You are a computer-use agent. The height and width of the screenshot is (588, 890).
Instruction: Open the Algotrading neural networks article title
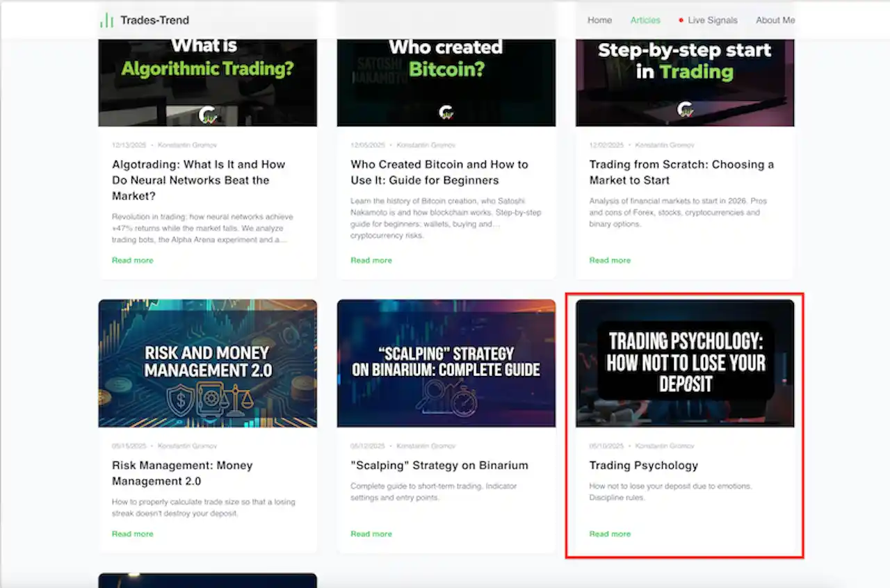(x=199, y=180)
